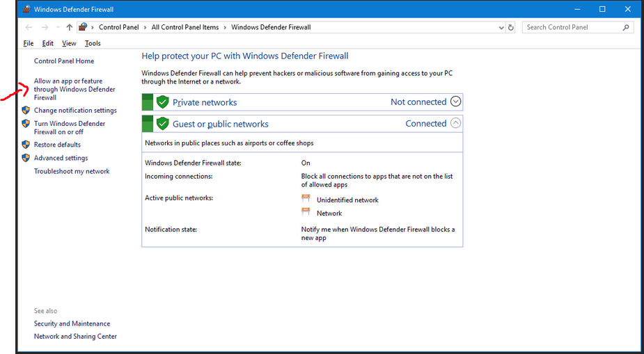Screen dimensions: 644x354
Task: Click Windows Defender Firewall breadcrumb
Action: click(x=271, y=27)
